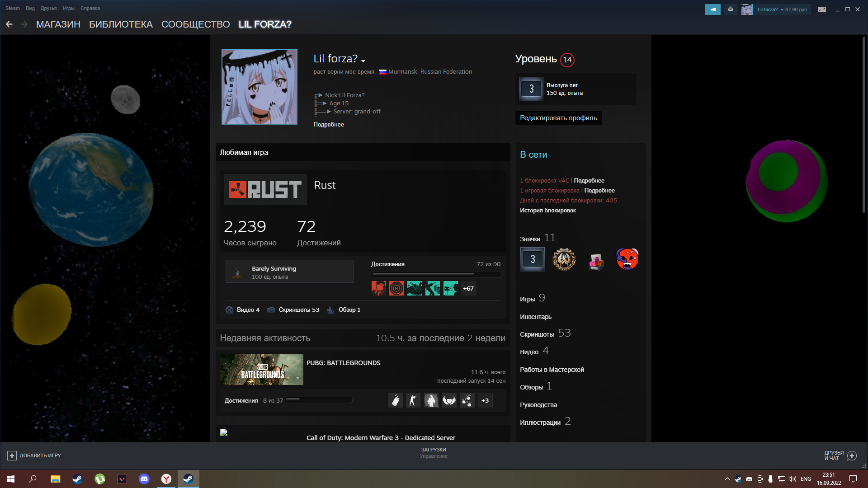868x488 pixels.
Task: Click the profile avatar picture
Action: tap(259, 87)
